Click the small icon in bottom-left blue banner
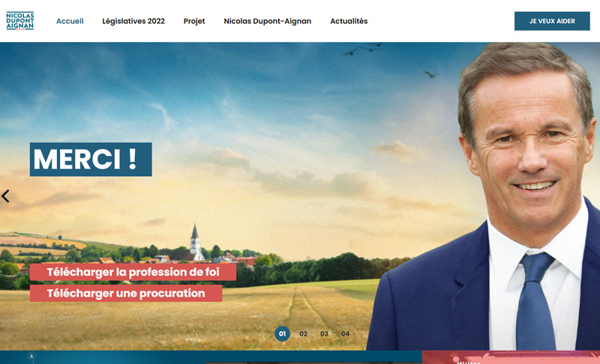600x364 pixels. point(31,357)
